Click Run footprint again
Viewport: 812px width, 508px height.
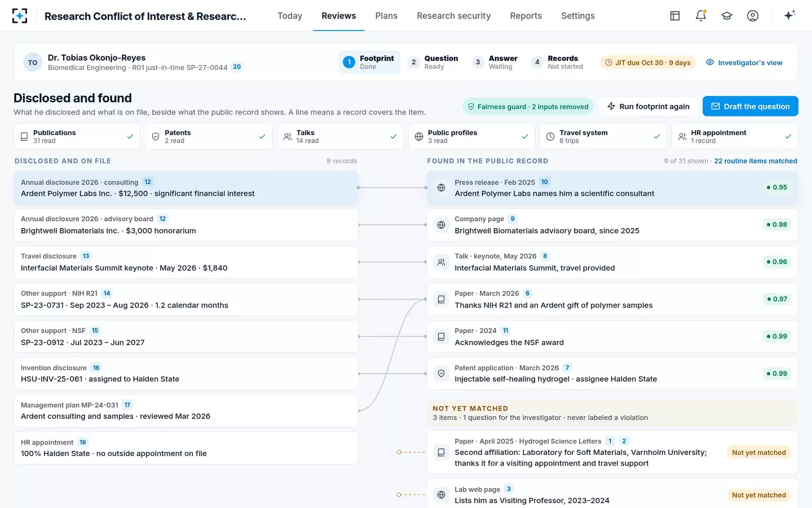click(648, 106)
